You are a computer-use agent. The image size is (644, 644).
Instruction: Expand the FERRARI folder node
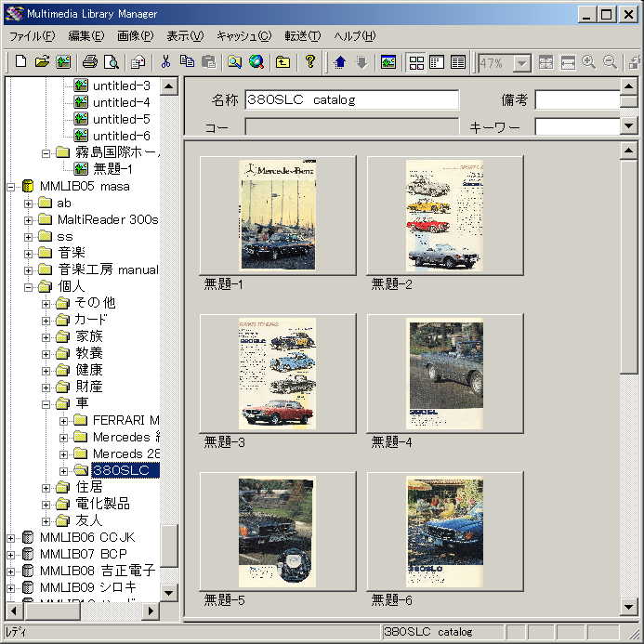tap(63, 421)
